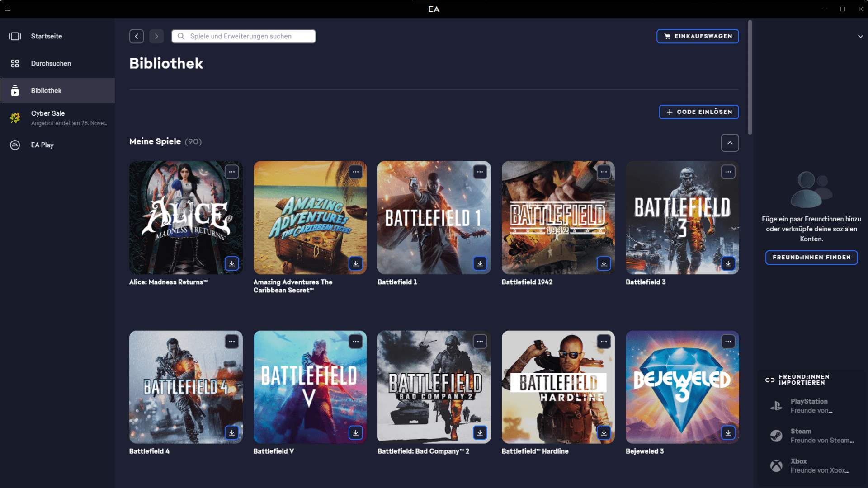Viewport: 868px width, 488px height.
Task: Open options menu for Battlefield Hardline
Action: tap(604, 342)
